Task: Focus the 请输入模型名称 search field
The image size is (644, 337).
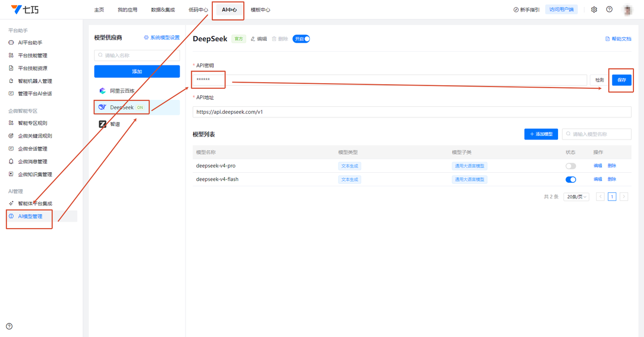Action: [x=597, y=134]
